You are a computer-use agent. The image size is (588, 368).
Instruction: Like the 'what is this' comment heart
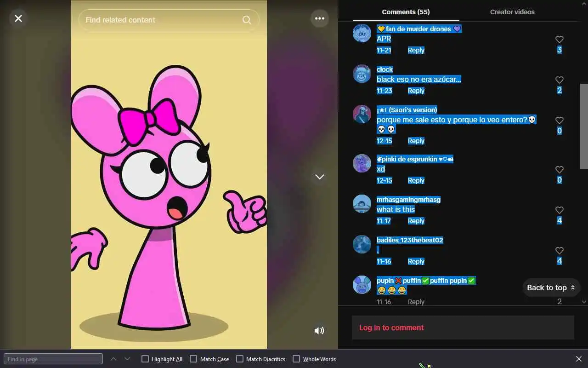[x=559, y=210]
